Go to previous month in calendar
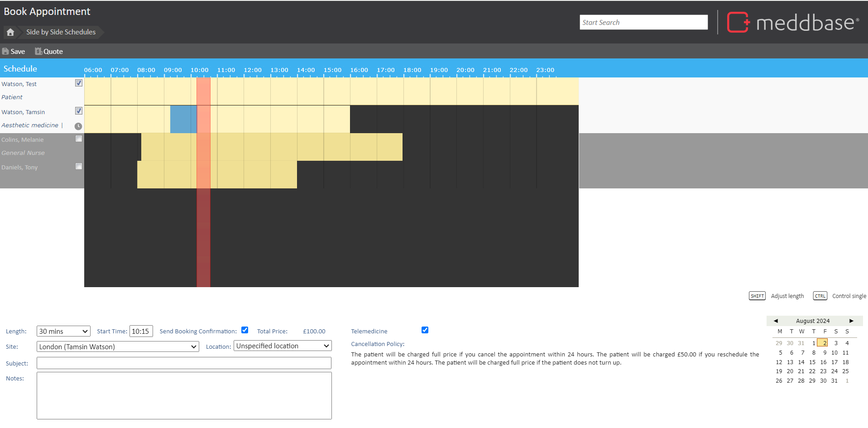868x428 pixels. [776, 321]
